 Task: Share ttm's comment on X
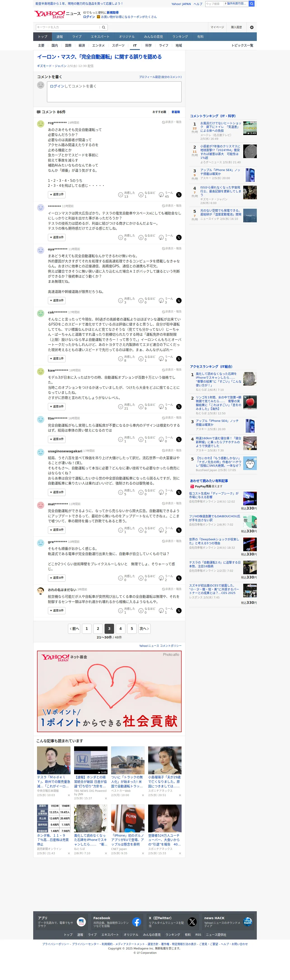(179, 439)
